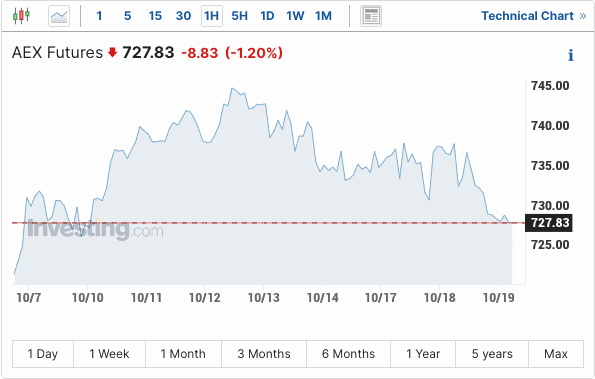This screenshot has width=595, height=379.
Task: Select the 1M interval
Action: [323, 16]
